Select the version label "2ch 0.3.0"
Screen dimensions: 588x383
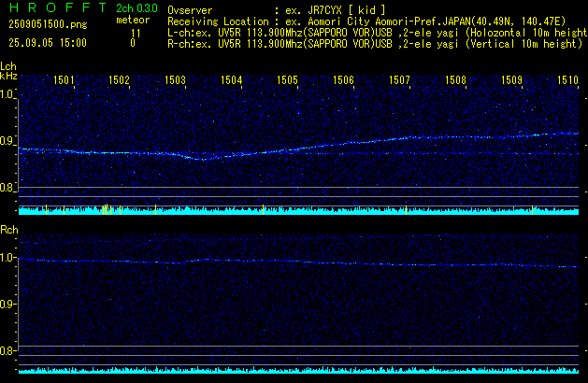tap(136, 7)
